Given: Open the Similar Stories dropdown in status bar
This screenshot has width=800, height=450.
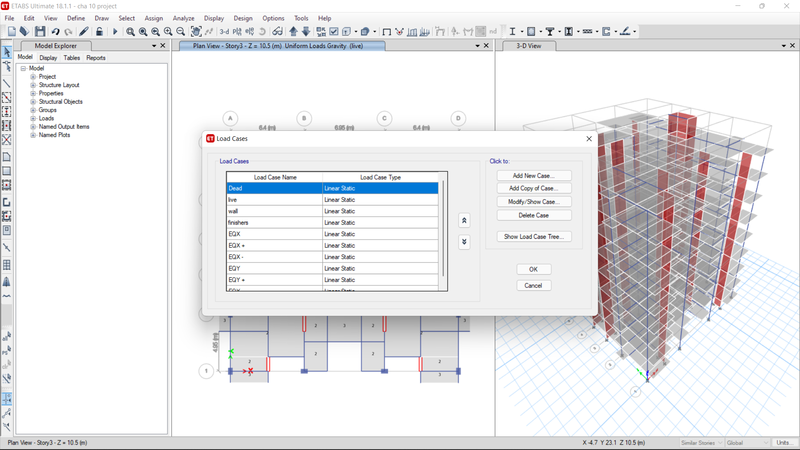Looking at the screenshot, I should pos(702,443).
